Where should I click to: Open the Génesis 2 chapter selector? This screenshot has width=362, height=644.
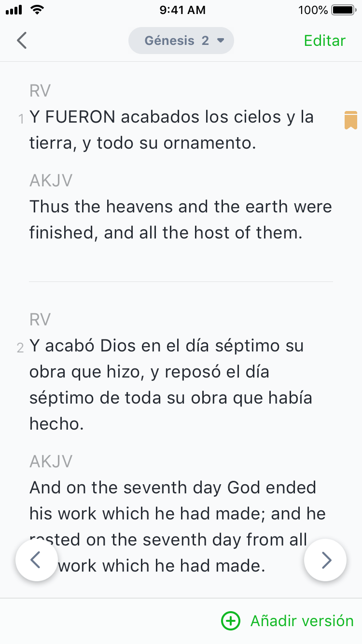point(181,41)
